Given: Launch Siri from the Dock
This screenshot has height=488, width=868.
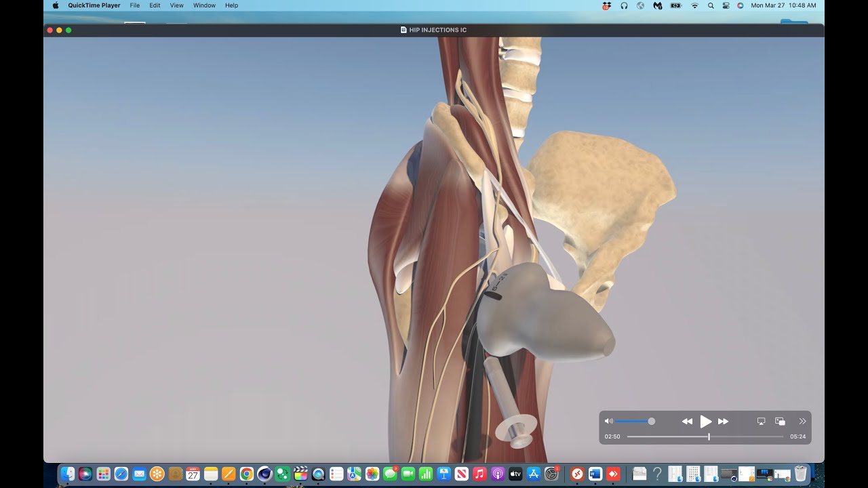Looking at the screenshot, I should (85, 474).
